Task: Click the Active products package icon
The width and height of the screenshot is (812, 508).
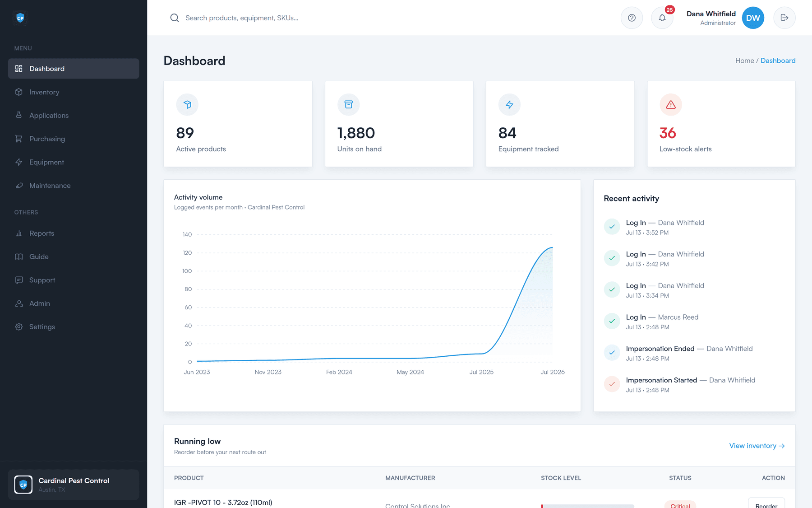Action: [187, 105]
